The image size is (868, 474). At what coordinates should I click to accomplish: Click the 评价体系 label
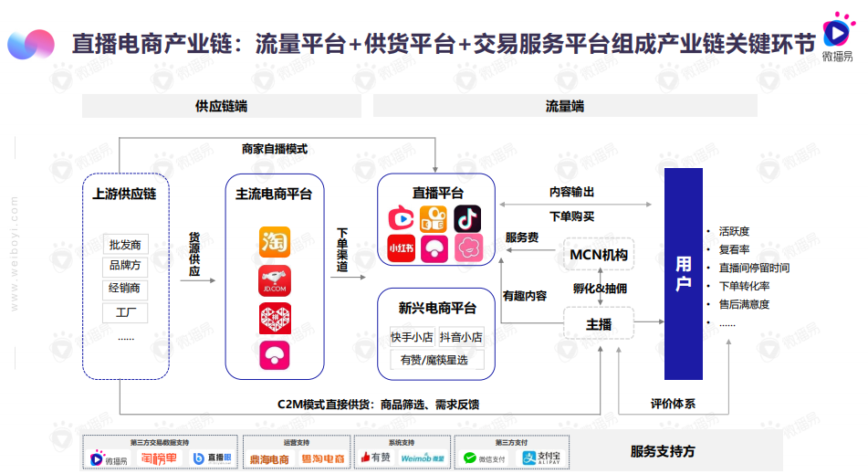(673, 404)
